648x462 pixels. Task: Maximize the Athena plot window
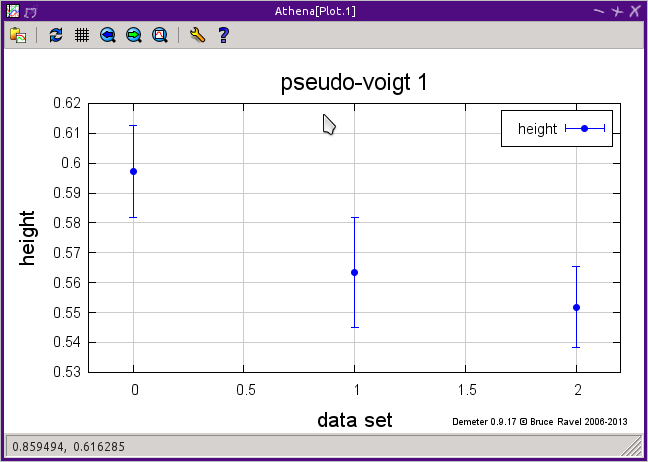pyautogui.click(x=617, y=11)
